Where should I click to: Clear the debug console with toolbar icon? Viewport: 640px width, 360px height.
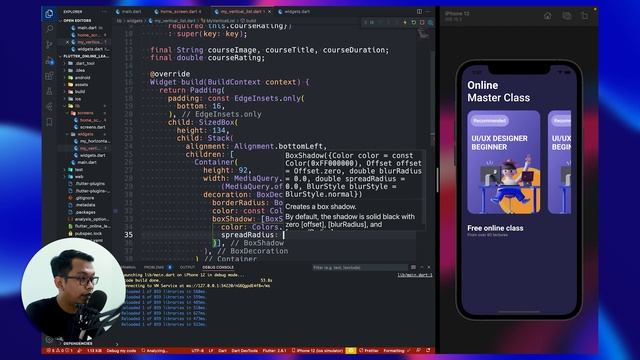click(413, 267)
